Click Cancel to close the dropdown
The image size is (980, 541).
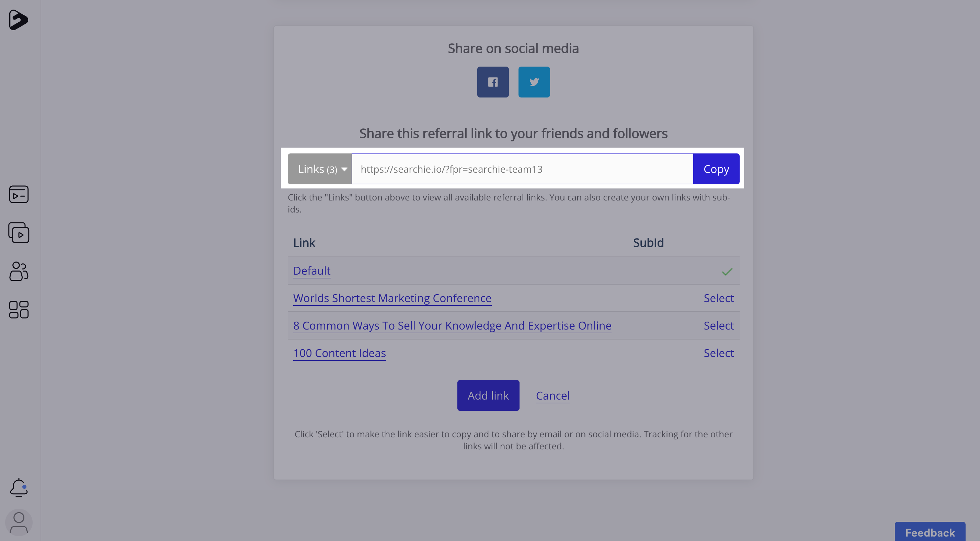point(552,394)
